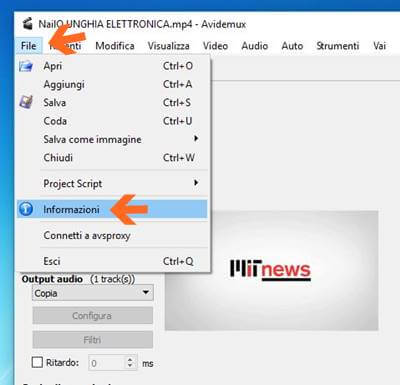The height and width of the screenshot is (385, 400).
Task: Open the Auto menu
Action: (292, 46)
